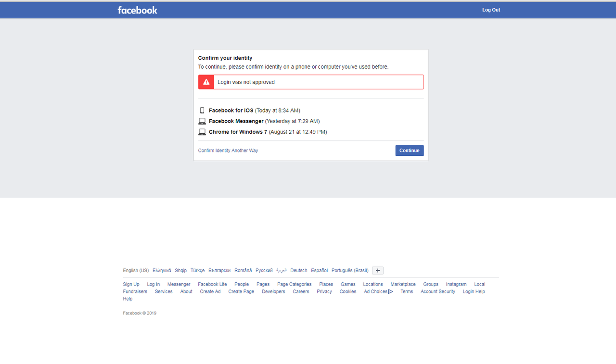Switch language to Română
This screenshot has width=616, height=364.
click(243, 271)
